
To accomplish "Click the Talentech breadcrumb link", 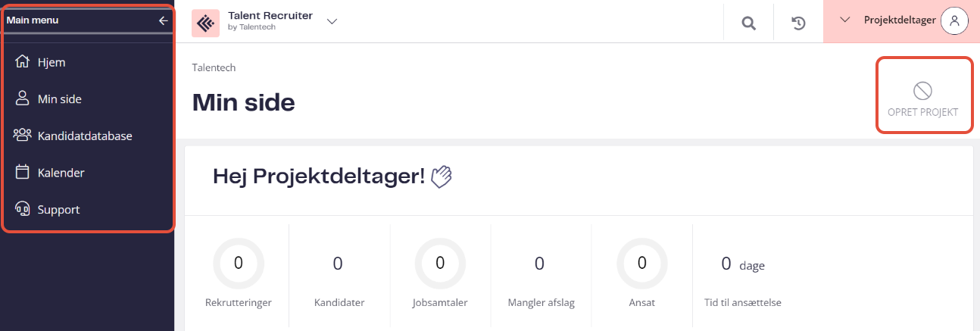I will [x=214, y=67].
